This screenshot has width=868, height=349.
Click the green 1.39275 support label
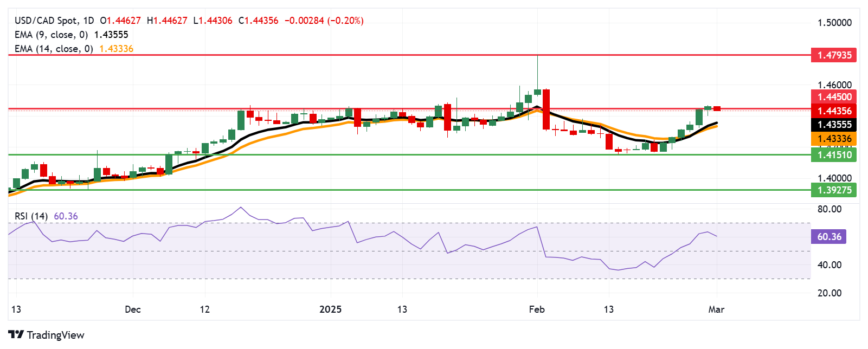(834, 190)
